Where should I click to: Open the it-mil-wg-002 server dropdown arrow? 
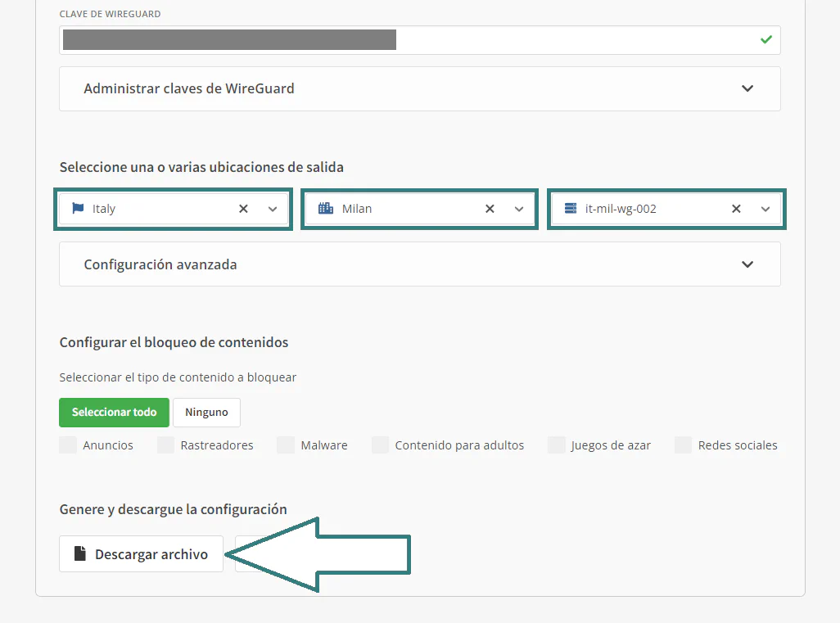765,210
